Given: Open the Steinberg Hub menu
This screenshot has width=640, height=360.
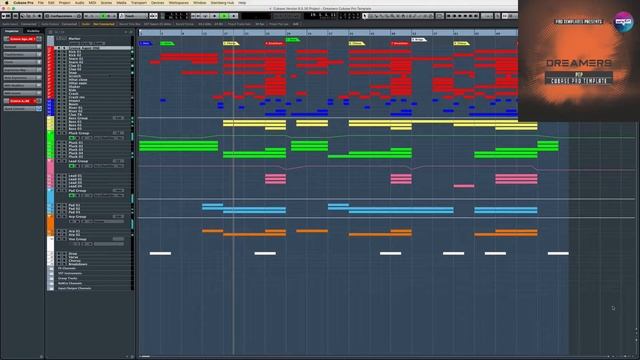Looking at the screenshot, I should tap(222, 2).
